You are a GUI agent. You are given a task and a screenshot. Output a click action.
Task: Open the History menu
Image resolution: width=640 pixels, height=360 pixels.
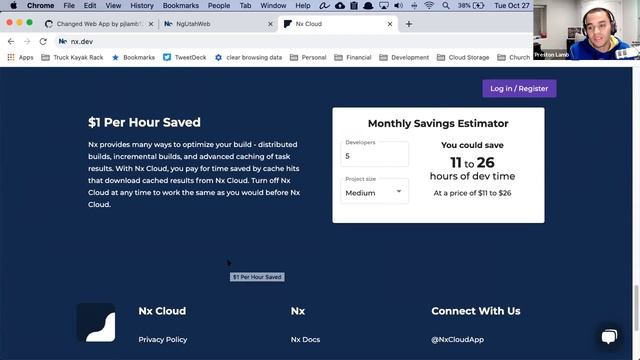[142, 5]
